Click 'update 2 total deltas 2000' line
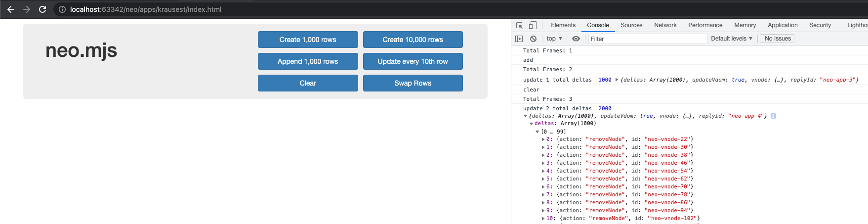Viewport: 868px width, 224px height. point(567,108)
